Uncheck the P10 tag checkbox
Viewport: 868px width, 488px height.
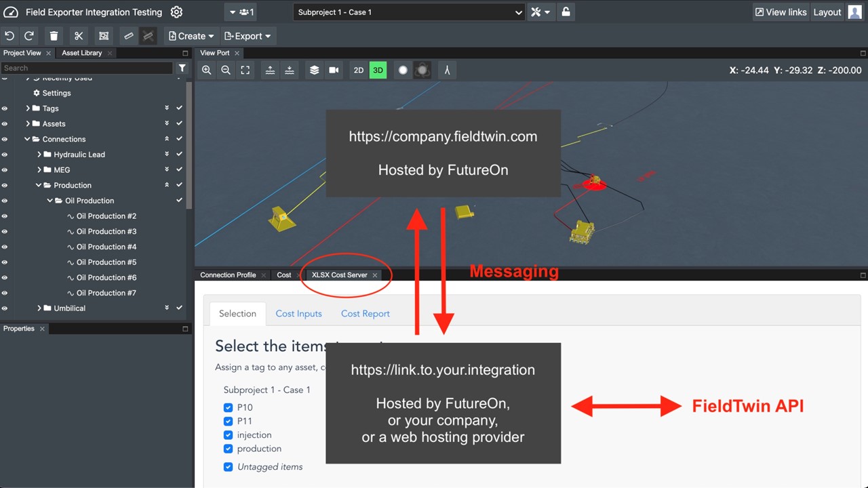click(x=228, y=407)
